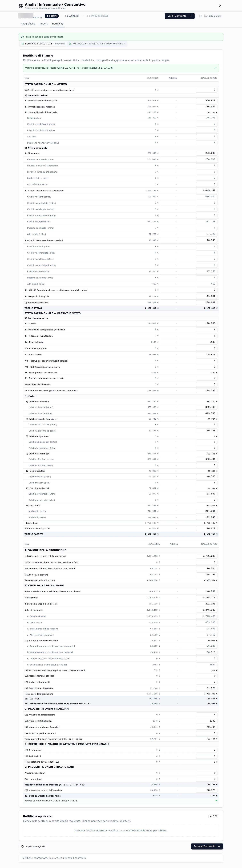Click the exit icon next to Esci dalla pratica

[201, 16]
